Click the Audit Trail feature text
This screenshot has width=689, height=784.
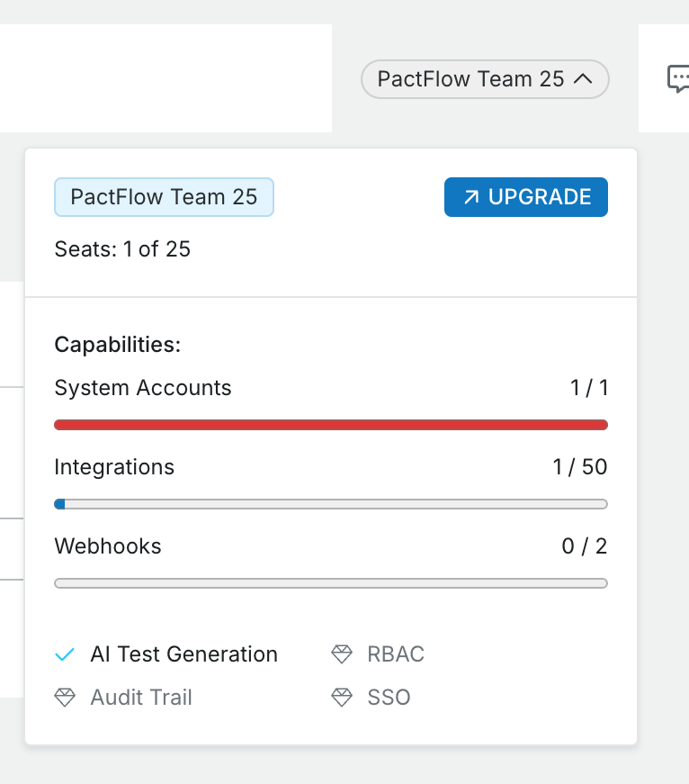(141, 698)
